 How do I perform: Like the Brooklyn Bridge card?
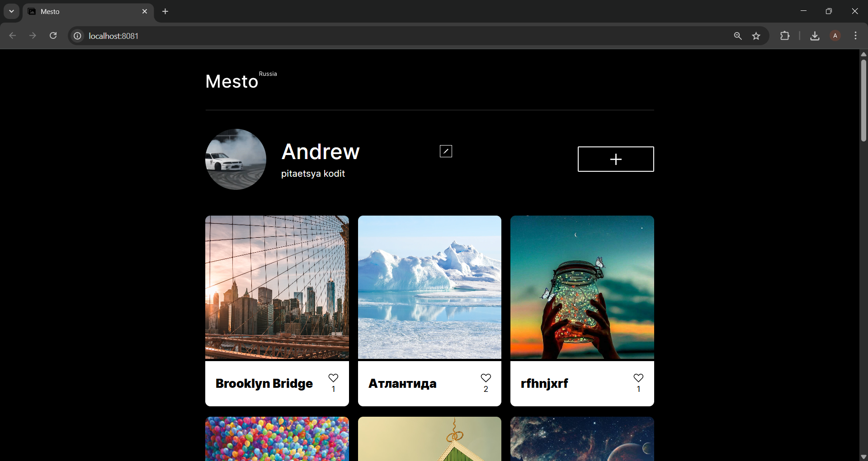pyautogui.click(x=333, y=378)
